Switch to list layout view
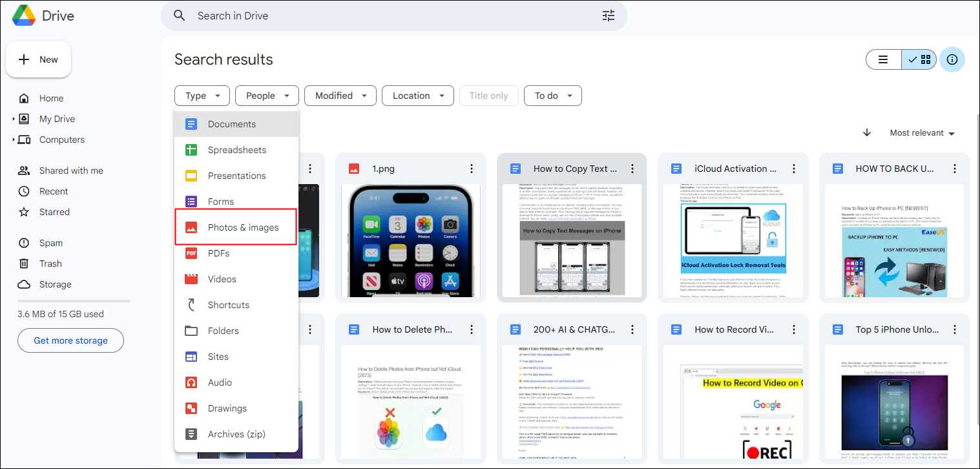 tap(883, 59)
